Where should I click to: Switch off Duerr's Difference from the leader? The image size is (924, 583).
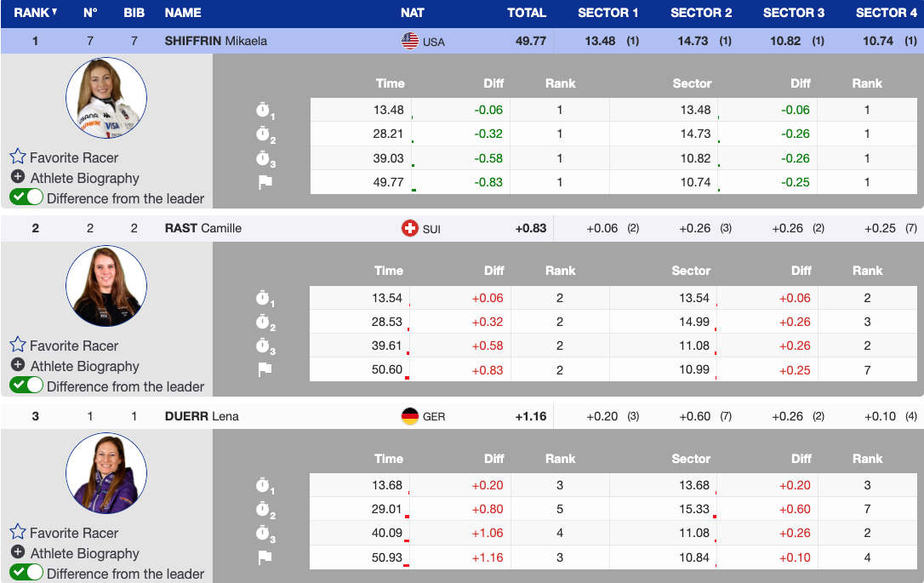(x=26, y=573)
